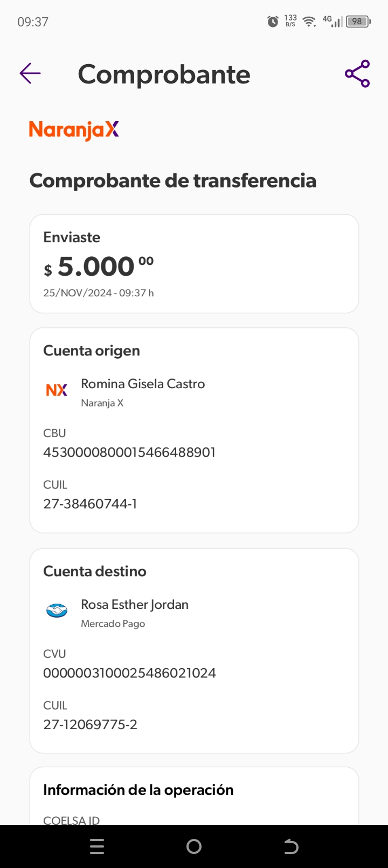This screenshot has height=868, width=388.
Task: Tap the NaranjaX logo
Action: coord(74,130)
